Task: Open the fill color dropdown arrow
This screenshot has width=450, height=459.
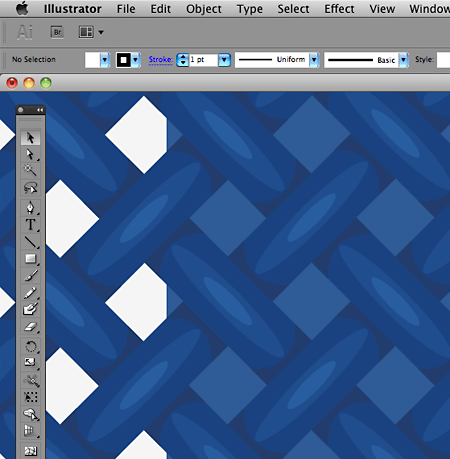Action: pos(105,60)
